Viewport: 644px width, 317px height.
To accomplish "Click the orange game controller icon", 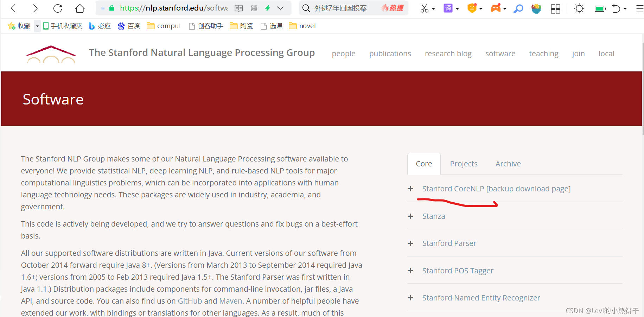I will coord(496,8).
